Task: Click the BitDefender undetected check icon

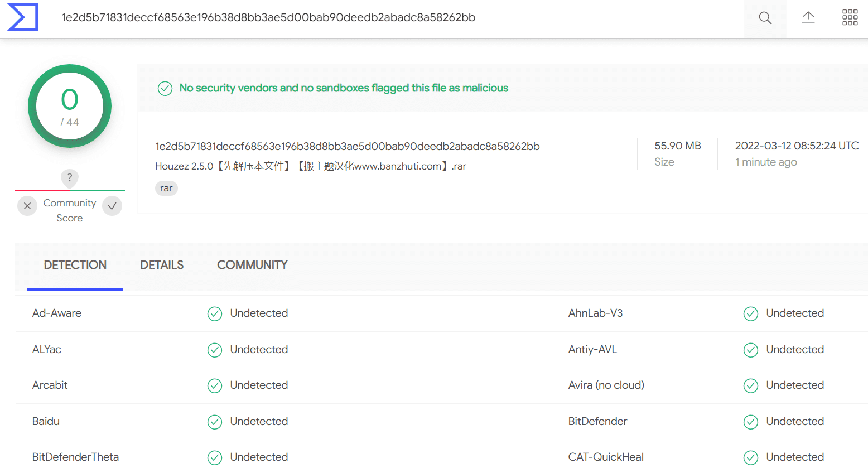Action: pyautogui.click(x=751, y=422)
